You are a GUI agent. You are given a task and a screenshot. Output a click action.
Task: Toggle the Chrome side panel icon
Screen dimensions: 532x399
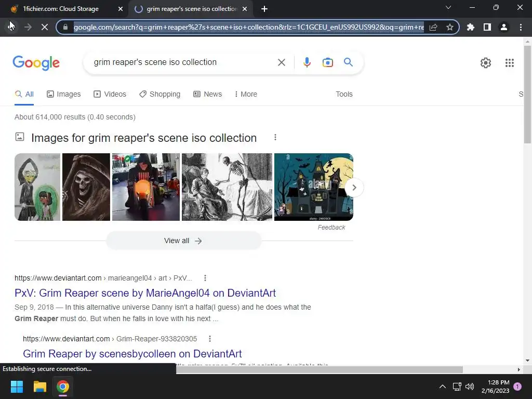[487, 27]
